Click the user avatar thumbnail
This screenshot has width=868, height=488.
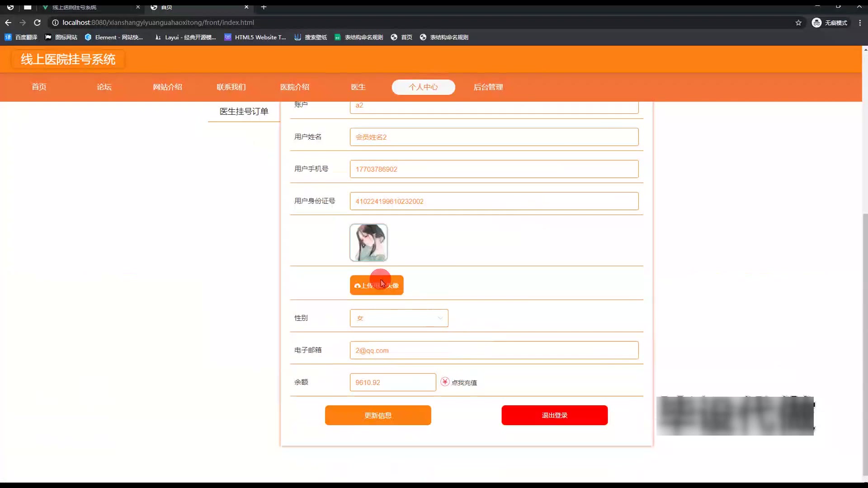tap(368, 243)
